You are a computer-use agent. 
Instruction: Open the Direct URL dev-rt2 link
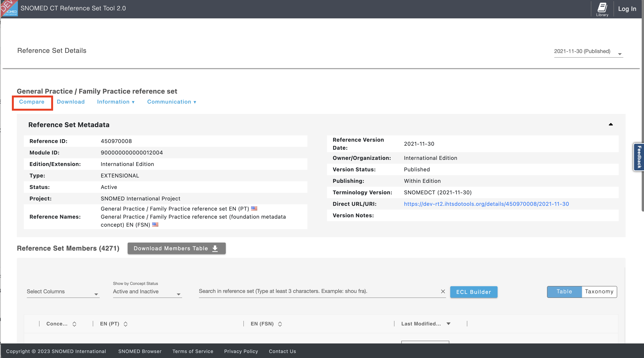click(486, 204)
